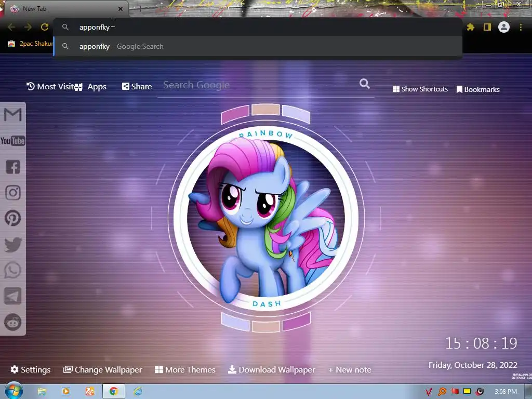This screenshot has height=399, width=532.
Task: Open 2pac Shakur bookmark
Action: pyautogui.click(x=31, y=44)
